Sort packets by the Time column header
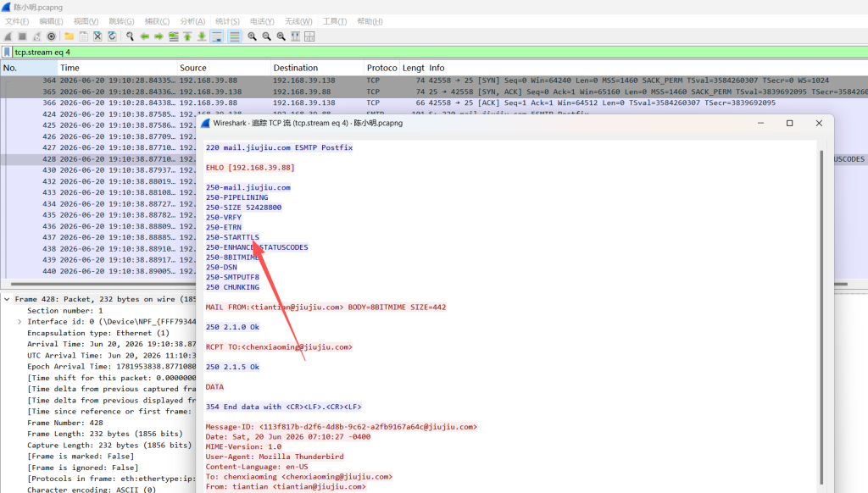The width and height of the screenshot is (868, 493). pyautogui.click(x=117, y=68)
